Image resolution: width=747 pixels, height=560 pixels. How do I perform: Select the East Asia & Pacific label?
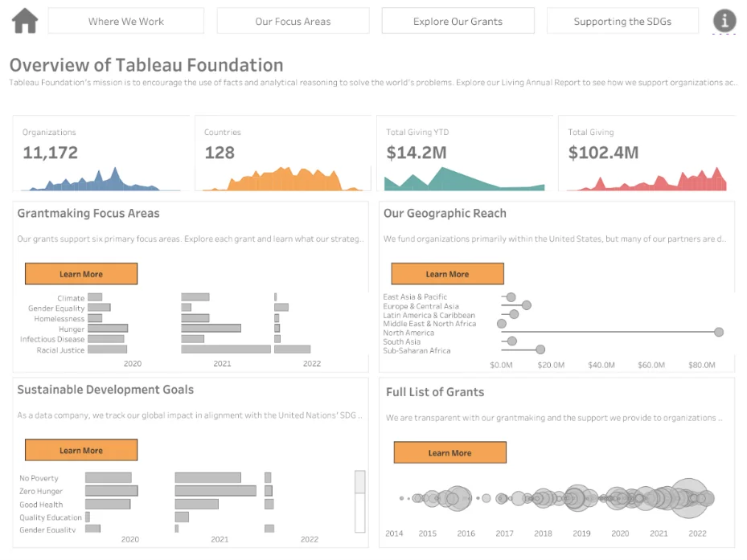pos(415,296)
